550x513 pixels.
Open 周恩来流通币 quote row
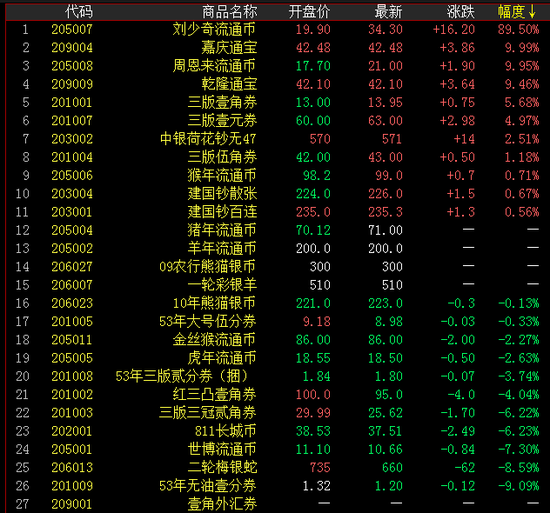(214, 66)
